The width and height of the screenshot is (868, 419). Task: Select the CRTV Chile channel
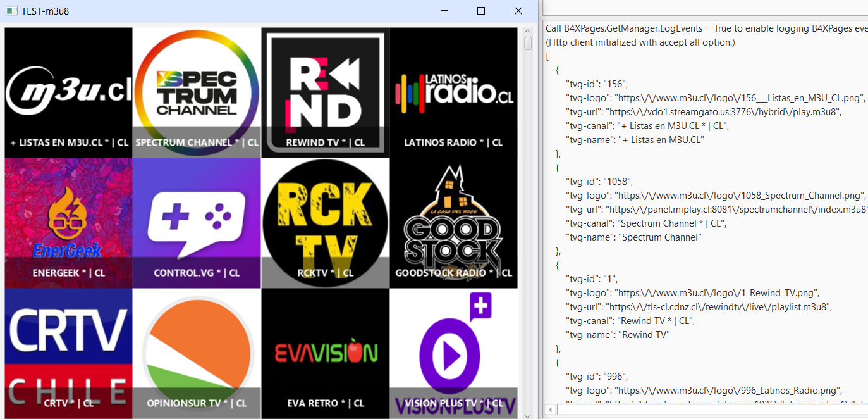tap(68, 353)
